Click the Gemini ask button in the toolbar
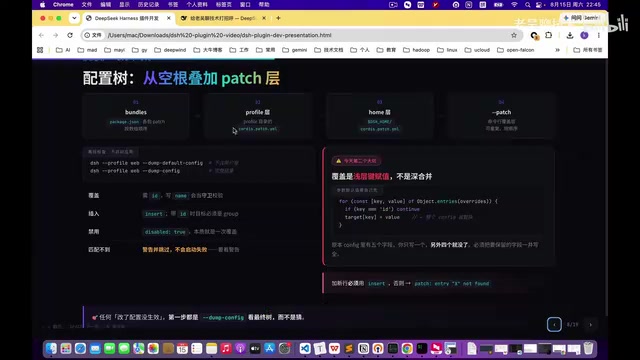640x360 pixels. (581, 18)
